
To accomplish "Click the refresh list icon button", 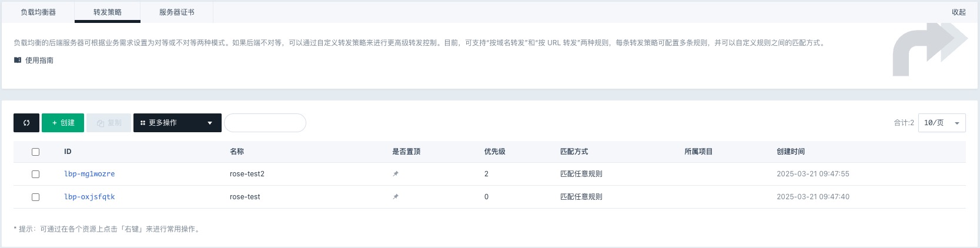I will click(x=26, y=123).
